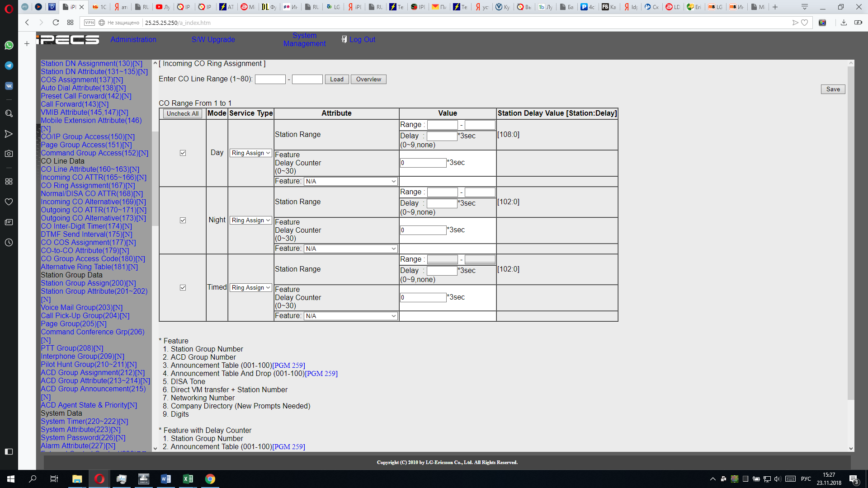Click the Opera snapshot camera icon
Viewport: 868px width, 488px height.
tap(9, 154)
